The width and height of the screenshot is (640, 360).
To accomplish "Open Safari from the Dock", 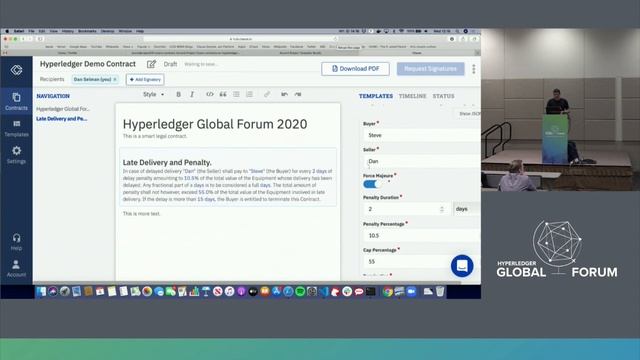I will pos(288,291).
